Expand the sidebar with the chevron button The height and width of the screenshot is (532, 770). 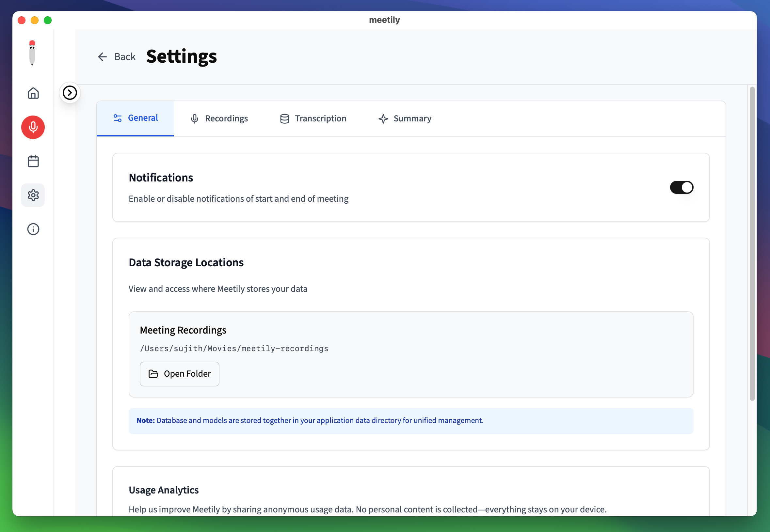coord(70,93)
